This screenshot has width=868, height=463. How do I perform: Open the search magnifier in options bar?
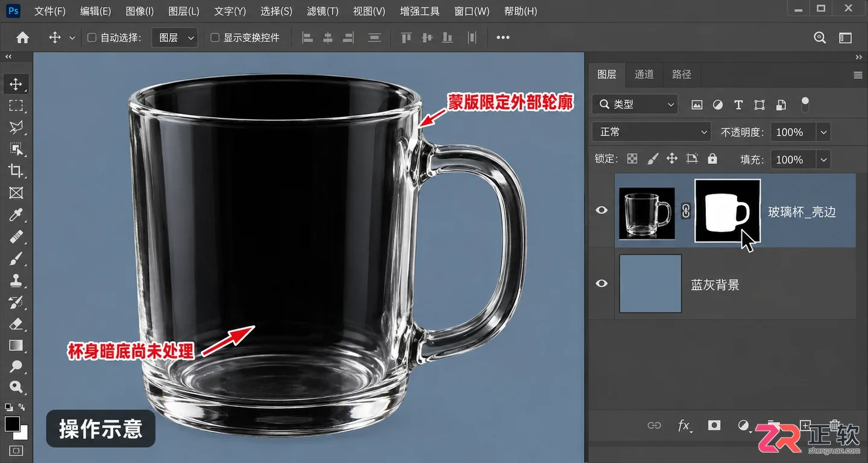pos(820,37)
